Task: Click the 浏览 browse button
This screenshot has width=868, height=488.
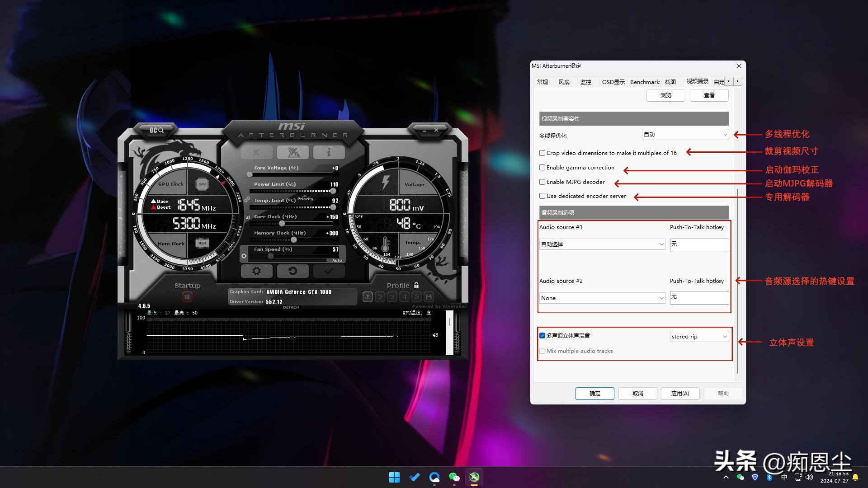Action: tap(665, 95)
